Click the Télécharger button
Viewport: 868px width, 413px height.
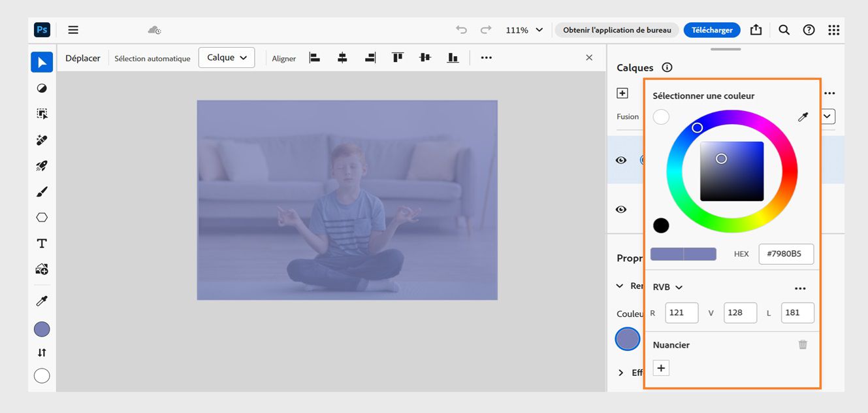point(712,30)
